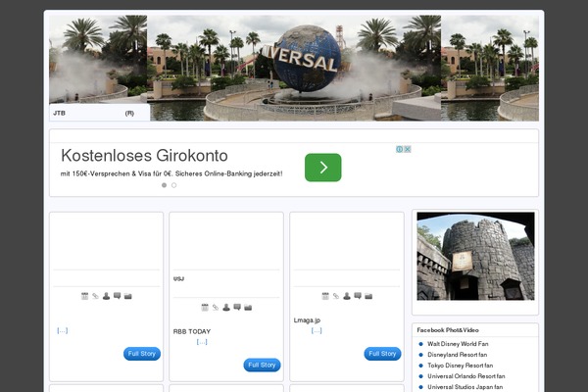The width and height of the screenshot is (588, 392).
Task: Click the comment bubble icon in the Lmaga.jp card
Action: click(x=358, y=296)
